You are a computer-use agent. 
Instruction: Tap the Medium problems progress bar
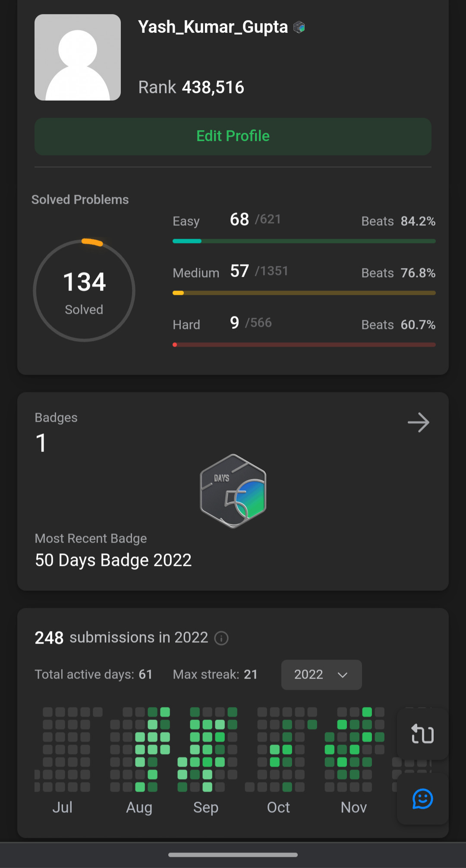click(304, 293)
